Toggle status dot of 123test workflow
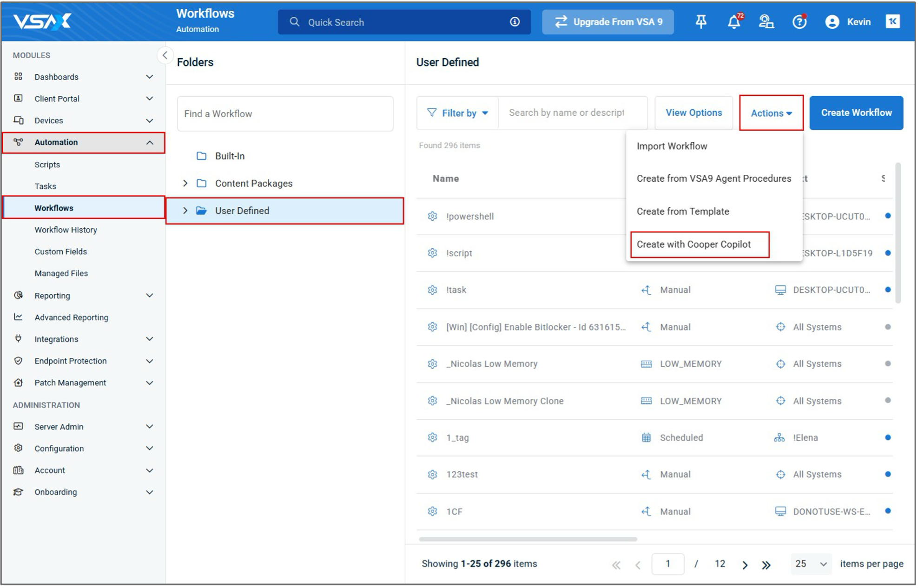918x588 pixels. pyautogui.click(x=888, y=474)
